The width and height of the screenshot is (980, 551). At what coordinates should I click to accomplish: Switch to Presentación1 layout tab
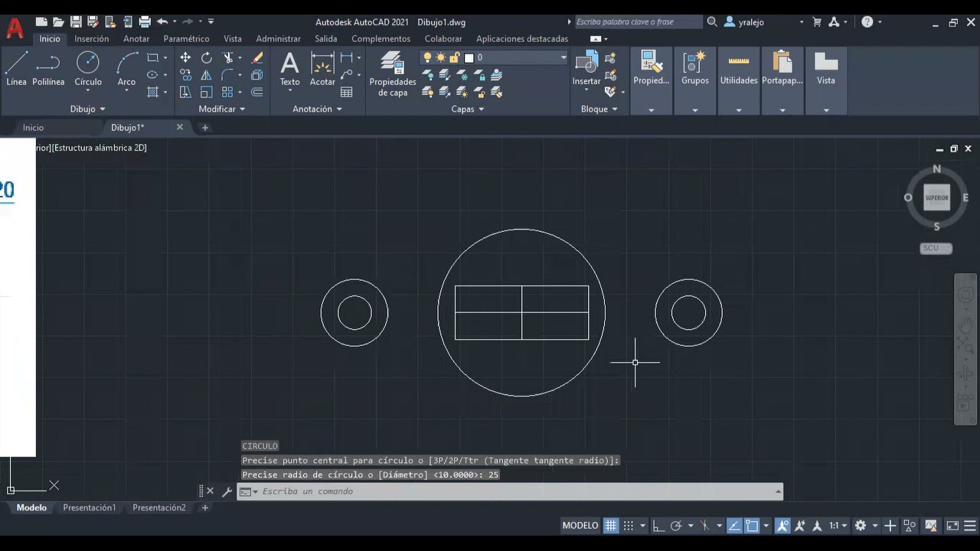click(89, 507)
